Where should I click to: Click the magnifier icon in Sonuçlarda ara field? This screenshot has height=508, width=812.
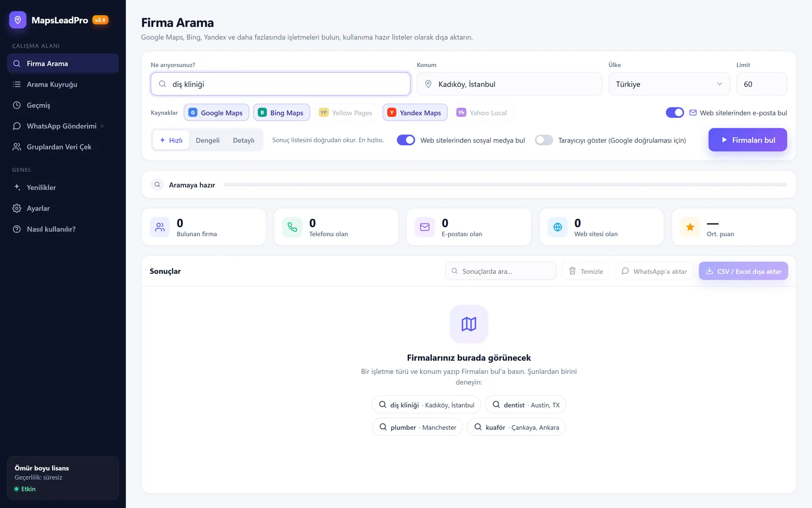455,271
